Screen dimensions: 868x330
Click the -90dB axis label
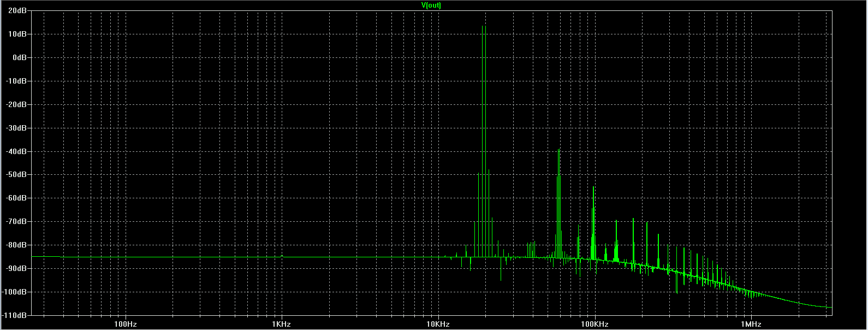16,269
